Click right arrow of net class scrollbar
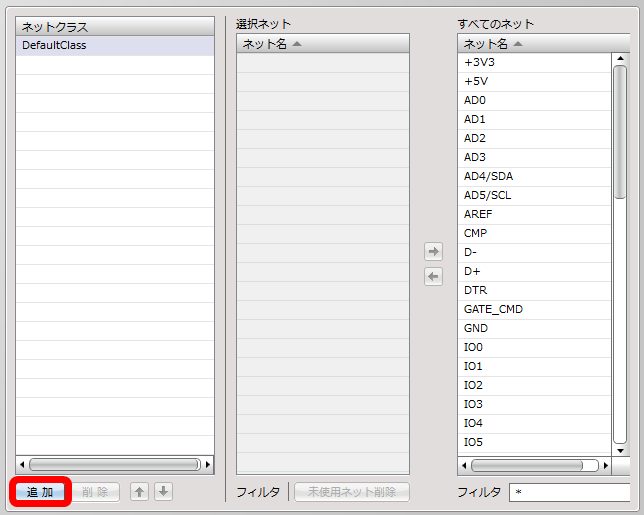This screenshot has height=515, width=644. point(208,465)
